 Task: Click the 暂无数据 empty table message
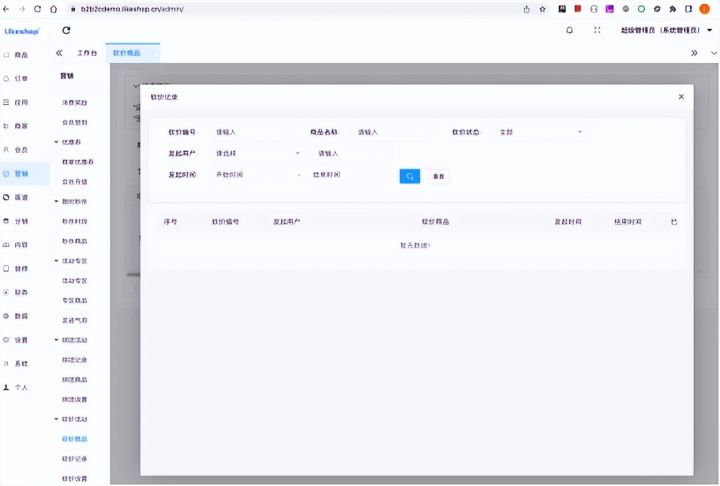[x=415, y=245]
